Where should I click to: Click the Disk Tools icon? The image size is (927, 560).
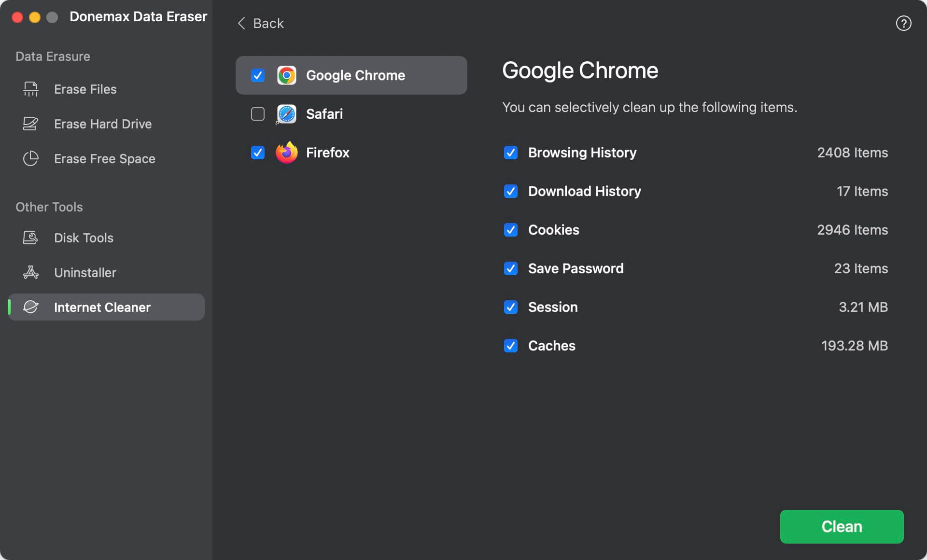[31, 238]
